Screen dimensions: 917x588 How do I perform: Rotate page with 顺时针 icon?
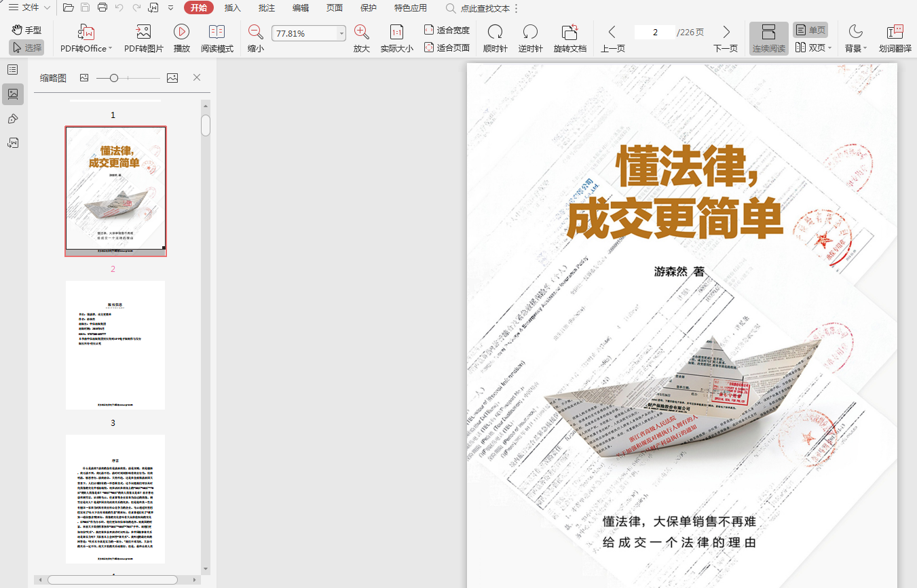click(495, 32)
